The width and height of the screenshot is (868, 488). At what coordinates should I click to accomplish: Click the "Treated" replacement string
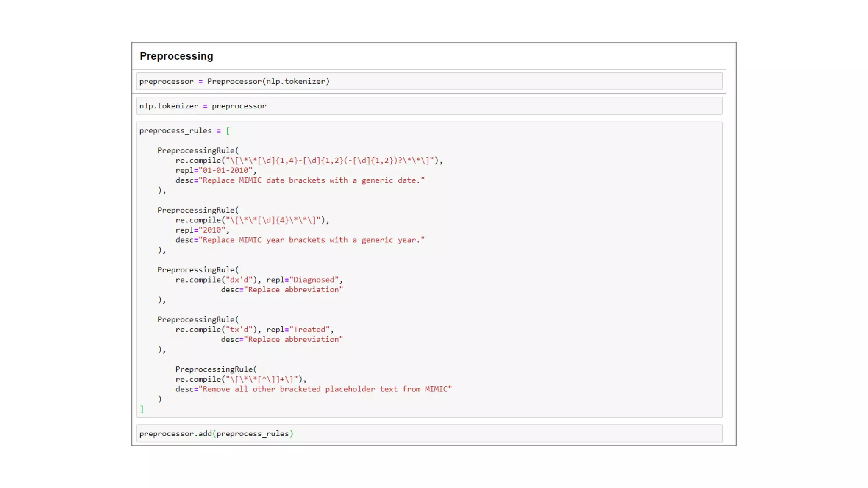(x=309, y=330)
